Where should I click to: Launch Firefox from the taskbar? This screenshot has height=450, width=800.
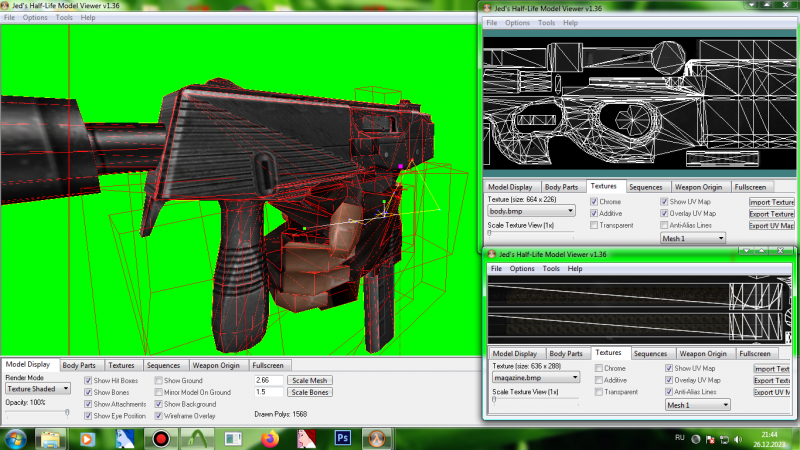tap(270, 439)
